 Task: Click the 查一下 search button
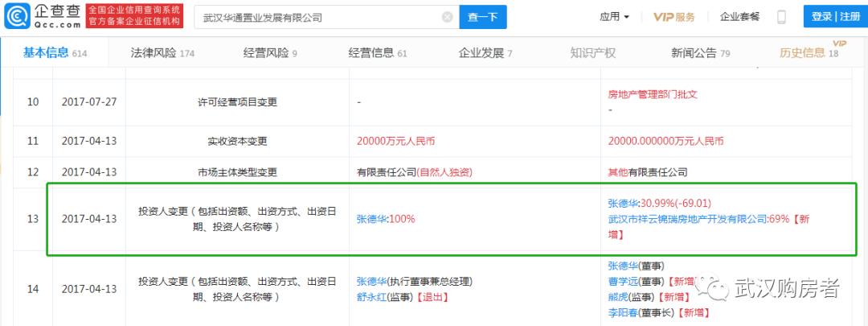[483, 17]
